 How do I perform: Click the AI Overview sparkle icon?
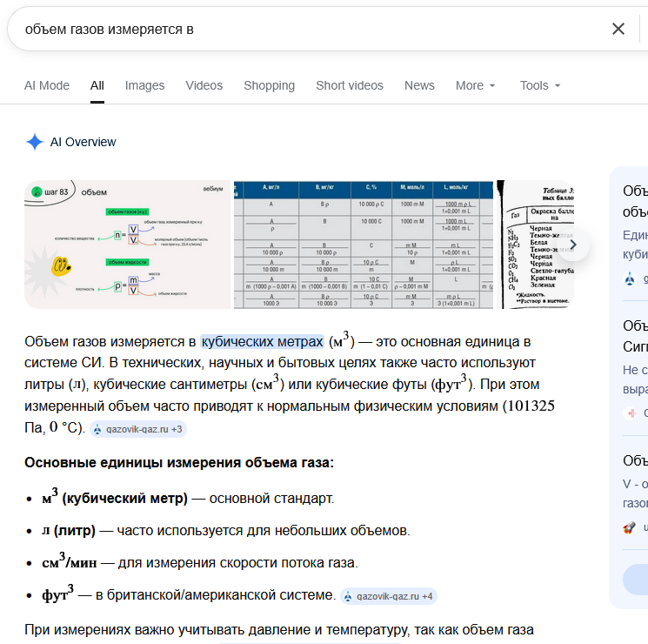click(35, 143)
